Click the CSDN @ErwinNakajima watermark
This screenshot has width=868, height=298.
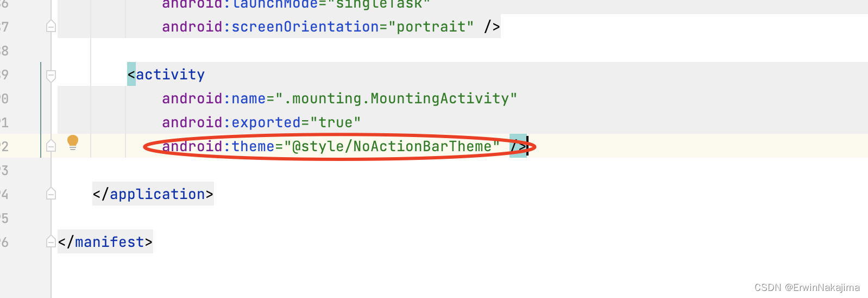[x=807, y=288]
